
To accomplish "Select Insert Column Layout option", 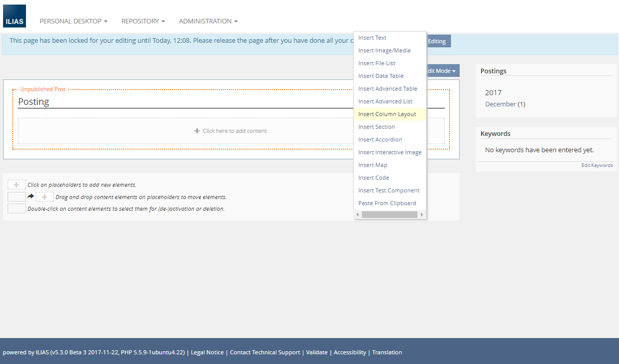I will click(x=387, y=114).
